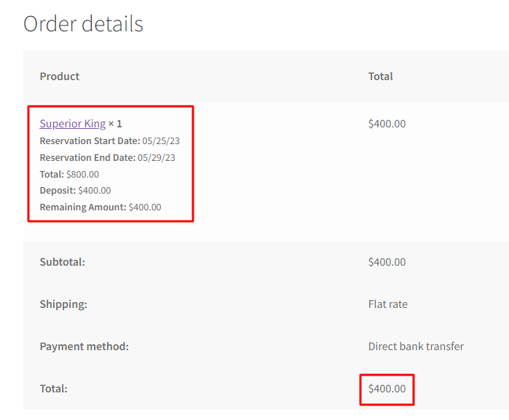
Task: Click the Product column header
Action: point(60,76)
